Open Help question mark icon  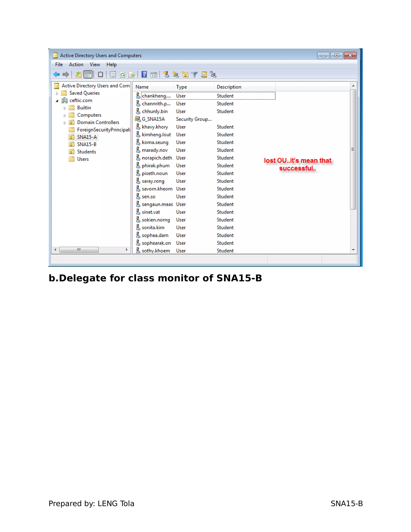144,74
